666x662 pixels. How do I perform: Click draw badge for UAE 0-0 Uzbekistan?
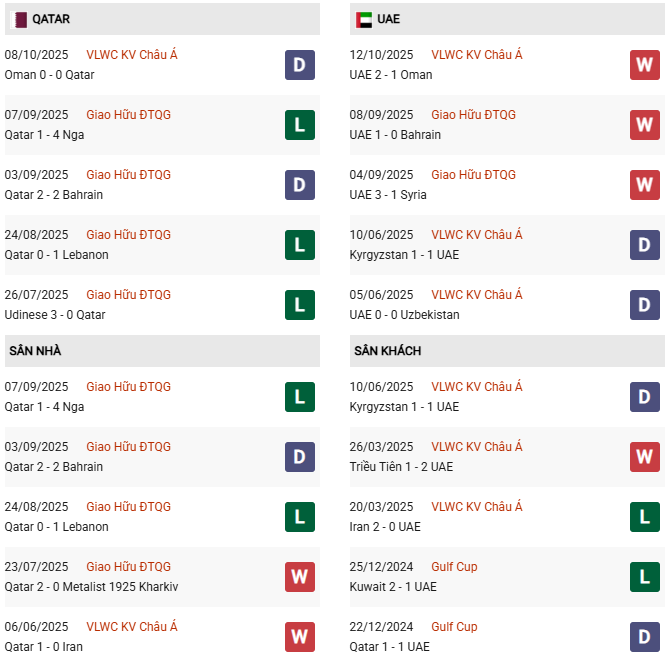(x=644, y=305)
